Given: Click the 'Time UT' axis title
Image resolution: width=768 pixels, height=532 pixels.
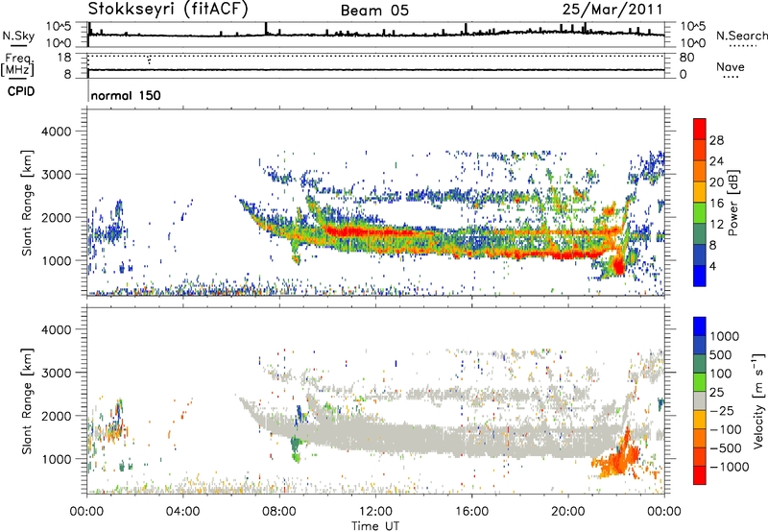Looking at the screenshot, I should [x=375, y=526].
